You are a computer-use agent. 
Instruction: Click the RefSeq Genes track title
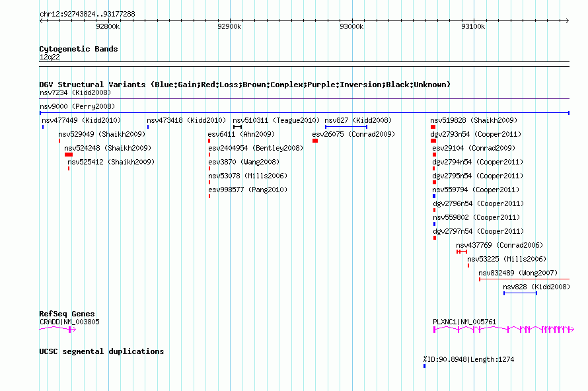pyautogui.click(x=67, y=314)
